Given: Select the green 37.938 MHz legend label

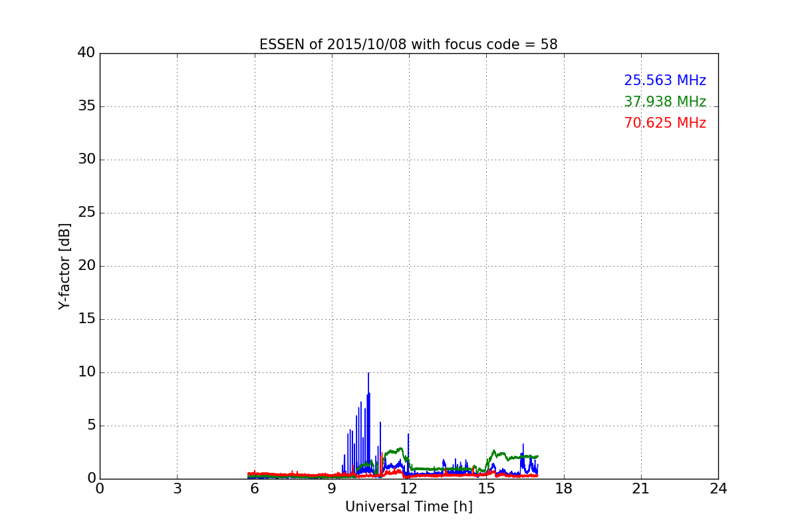Looking at the screenshot, I should [x=665, y=102].
